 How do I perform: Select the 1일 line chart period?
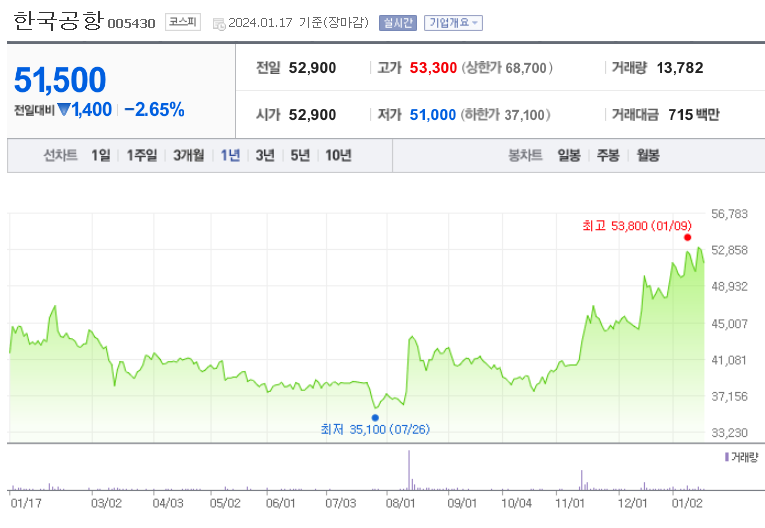coord(101,156)
